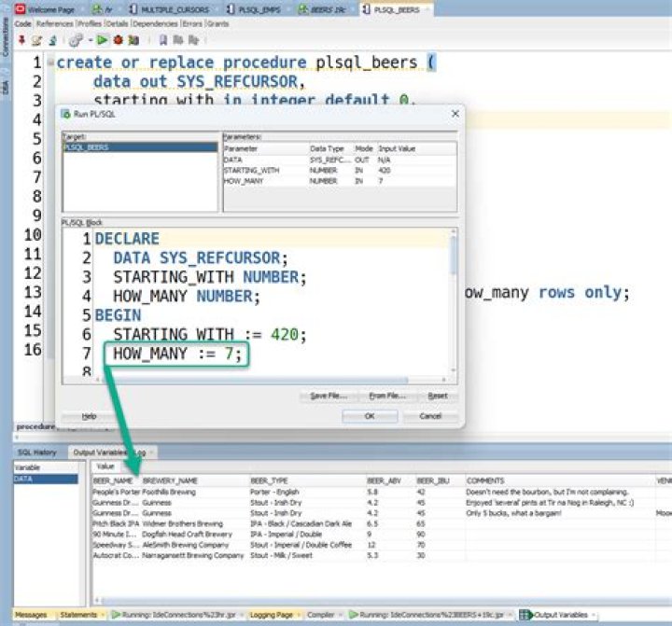Screen dimensions: 672x626
Task: Open the Output Variables bottom tab
Action: (x=556, y=615)
